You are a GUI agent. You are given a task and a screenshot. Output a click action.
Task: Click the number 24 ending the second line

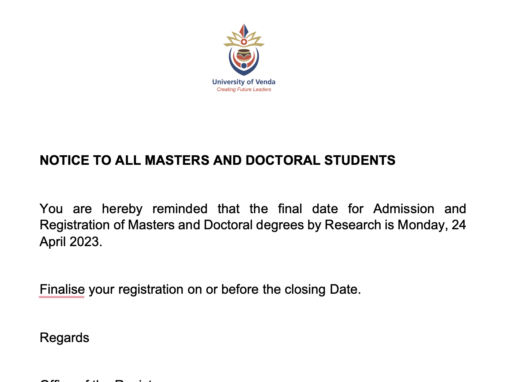[x=459, y=225]
